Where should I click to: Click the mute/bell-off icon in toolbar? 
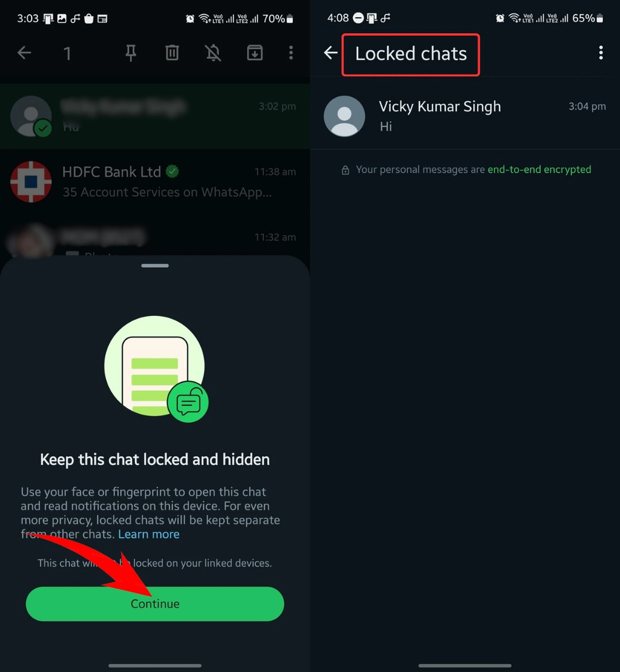click(x=214, y=53)
